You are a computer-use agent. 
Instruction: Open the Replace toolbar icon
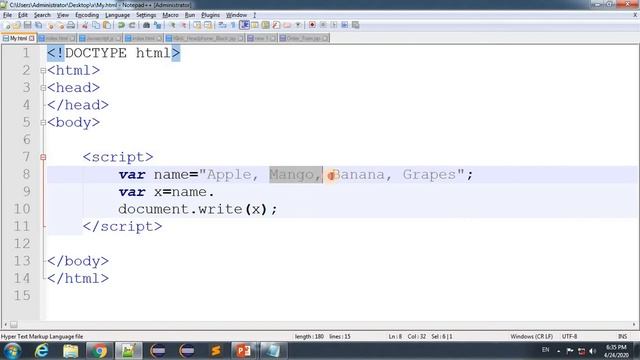click(x=158, y=25)
